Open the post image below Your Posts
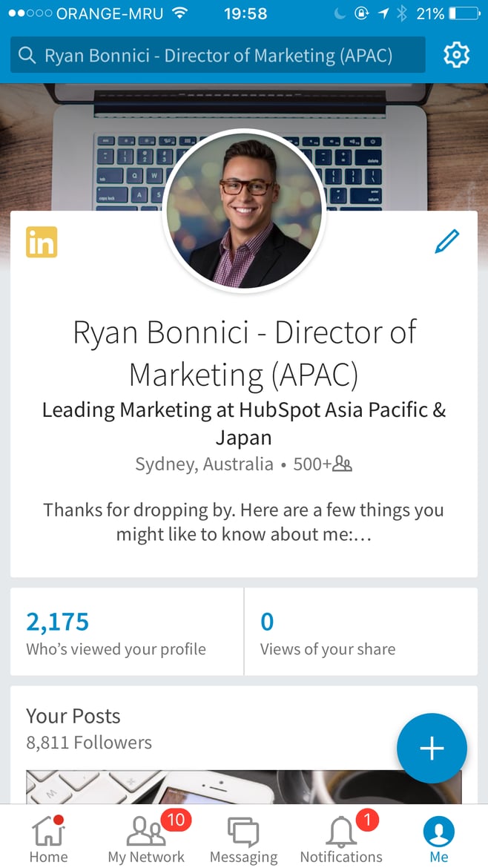The width and height of the screenshot is (488, 868). coord(243,786)
